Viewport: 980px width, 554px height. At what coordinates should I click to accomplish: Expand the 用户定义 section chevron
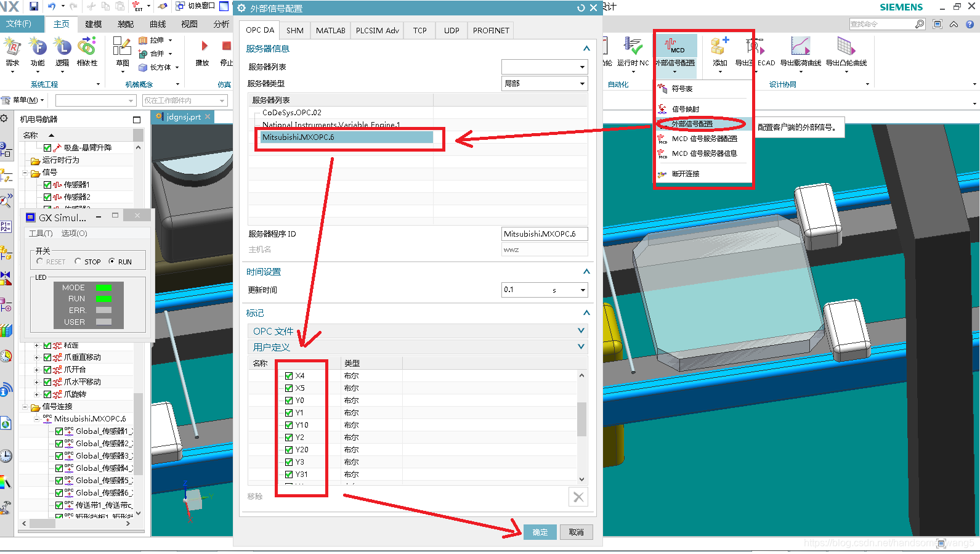tap(581, 346)
